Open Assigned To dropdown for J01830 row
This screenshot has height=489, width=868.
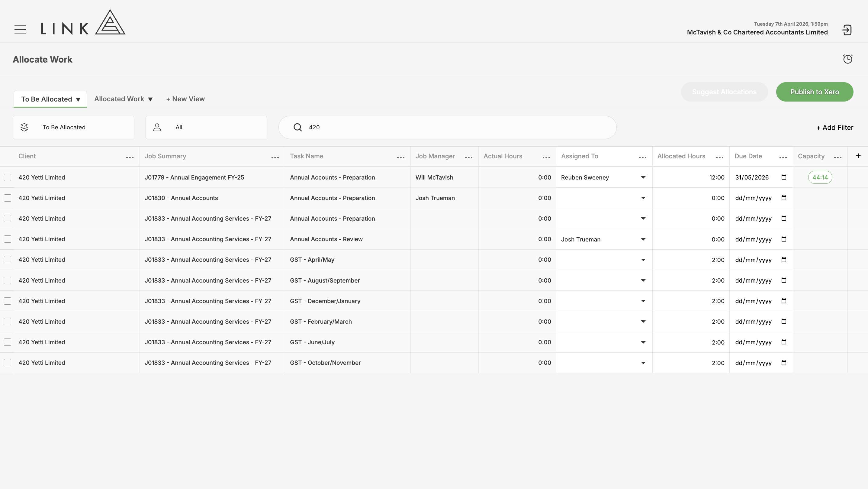tap(643, 198)
